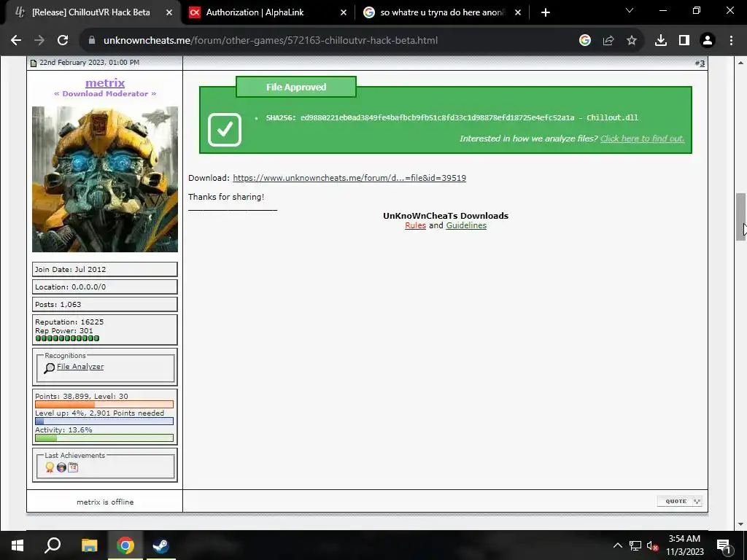Open a new browser tab
This screenshot has width=747, height=560.
point(546,12)
